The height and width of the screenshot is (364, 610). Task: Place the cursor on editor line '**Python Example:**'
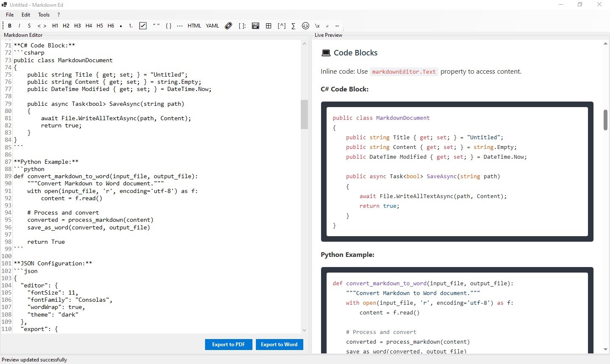[x=46, y=162]
